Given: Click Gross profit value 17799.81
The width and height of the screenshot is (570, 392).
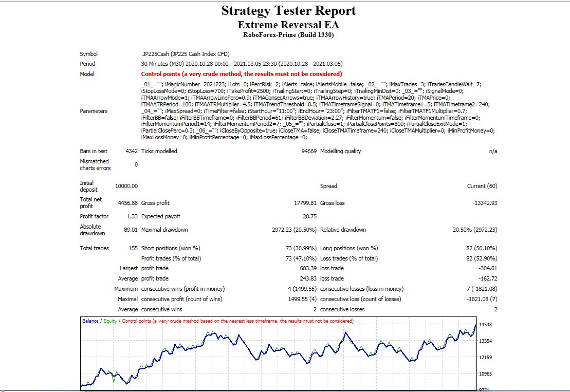Looking at the screenshot, I should pyautogui.click(x=305, y=203).
